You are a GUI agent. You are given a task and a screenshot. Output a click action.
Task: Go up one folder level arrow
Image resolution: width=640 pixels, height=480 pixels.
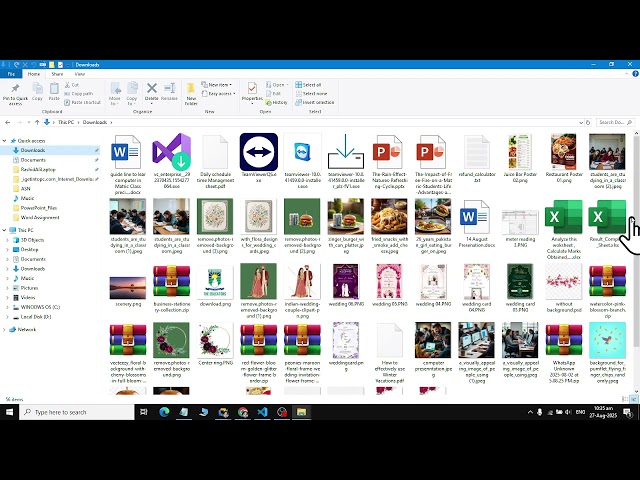tap(37, 122)
